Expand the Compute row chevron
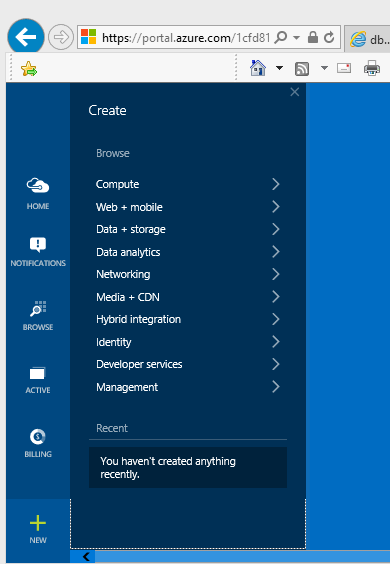 (276, 184)
